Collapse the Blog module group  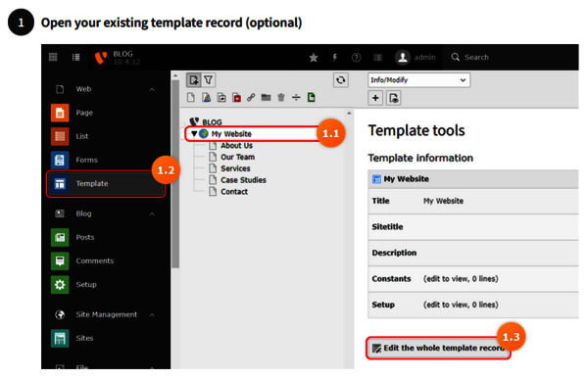pyautogui.click(x=152, y=214)
